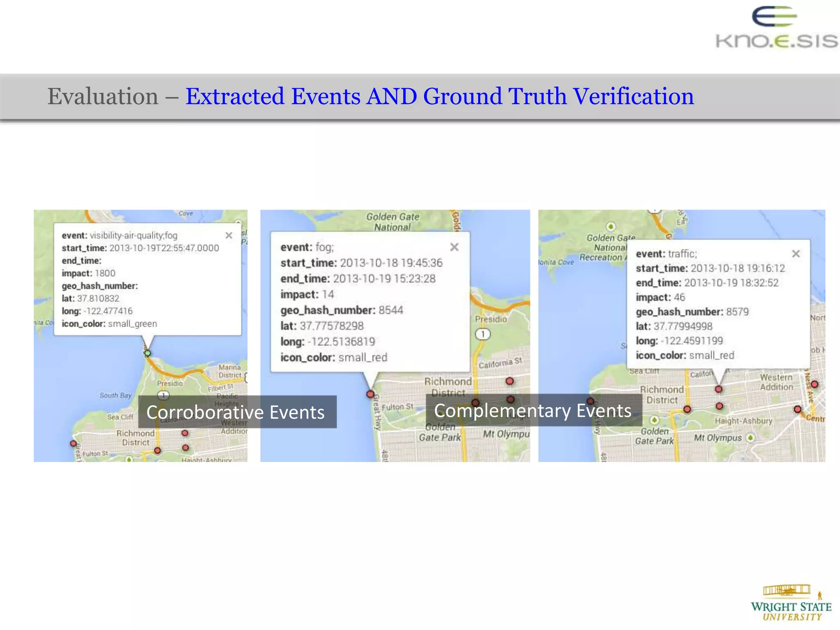Click the Route 1 shield below Presidio in left map
The width and height of the screenshot is (840, 630).
pyautogui.click(x=163, y=395)
